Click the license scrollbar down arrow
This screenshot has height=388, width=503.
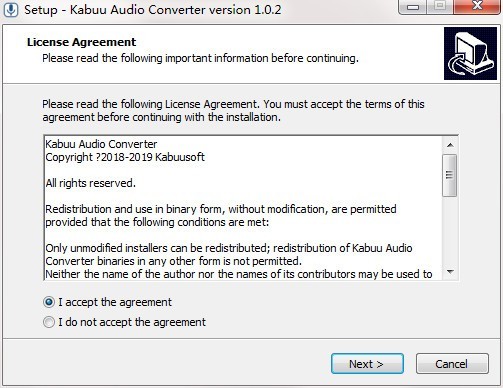450,272
